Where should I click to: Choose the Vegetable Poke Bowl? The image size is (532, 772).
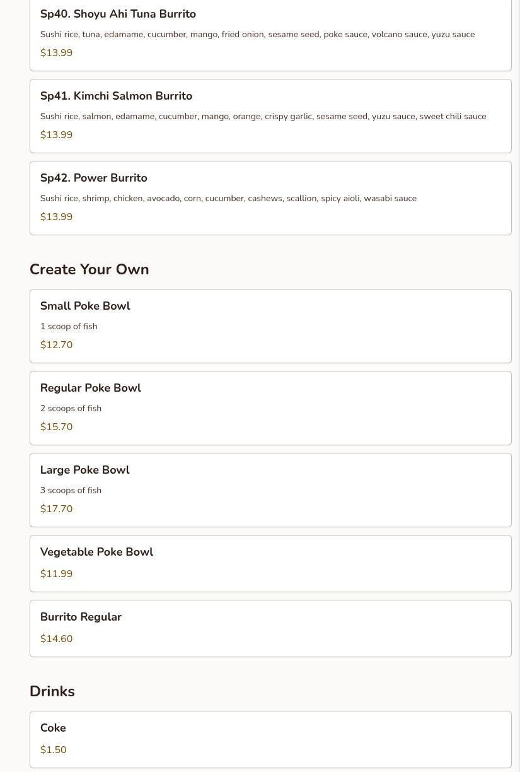(96, 552)
